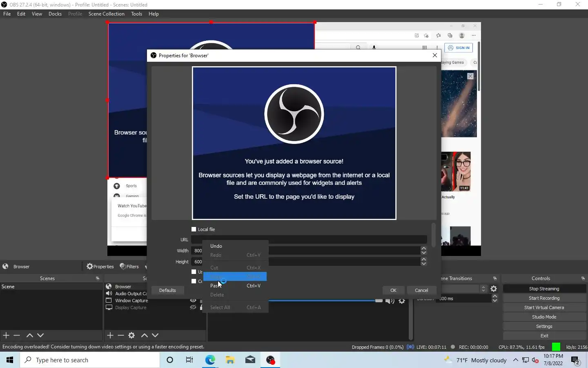Decrease transition Duration with down arrow

[x=495, y=301]
